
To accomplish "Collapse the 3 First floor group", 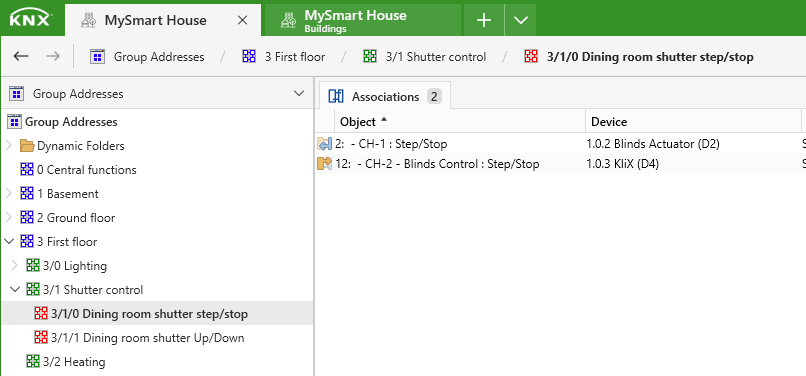I will 9,241.
